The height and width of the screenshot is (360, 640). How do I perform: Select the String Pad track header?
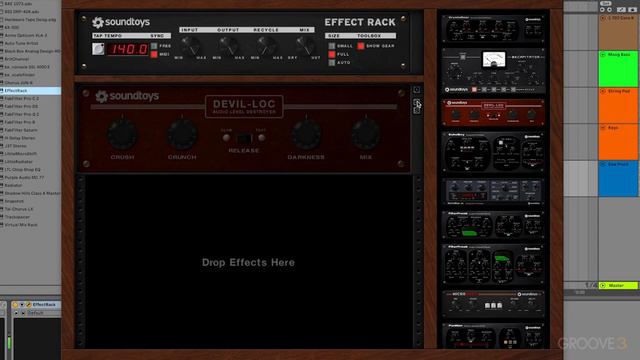click(x=618, y=105)
